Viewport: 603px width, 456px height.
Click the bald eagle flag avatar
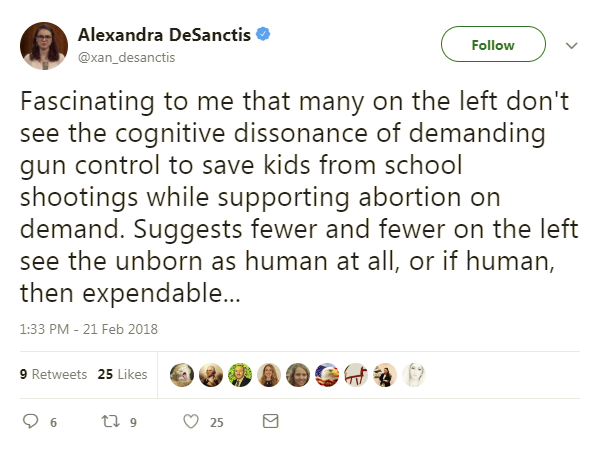pos(327,375)
